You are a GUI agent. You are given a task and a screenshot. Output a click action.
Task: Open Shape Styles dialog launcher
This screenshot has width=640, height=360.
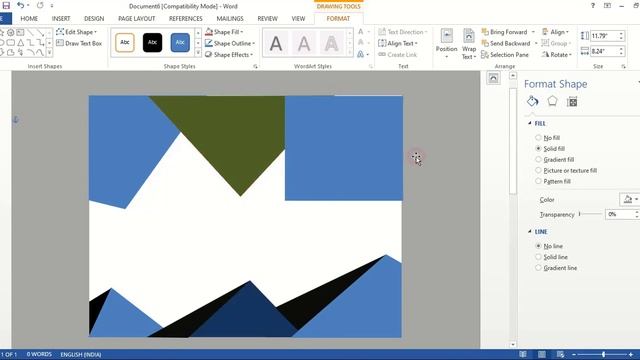click(x=256, y=66)
